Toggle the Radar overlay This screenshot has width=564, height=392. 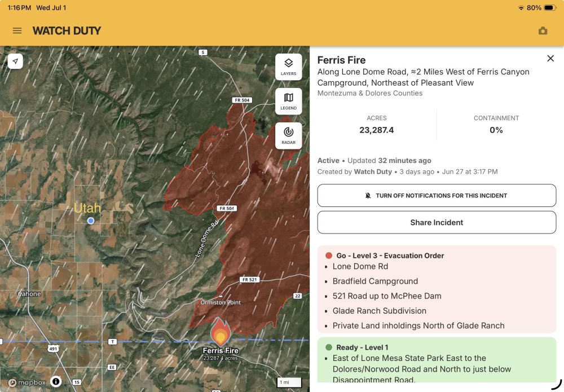(x=288, y=135)
